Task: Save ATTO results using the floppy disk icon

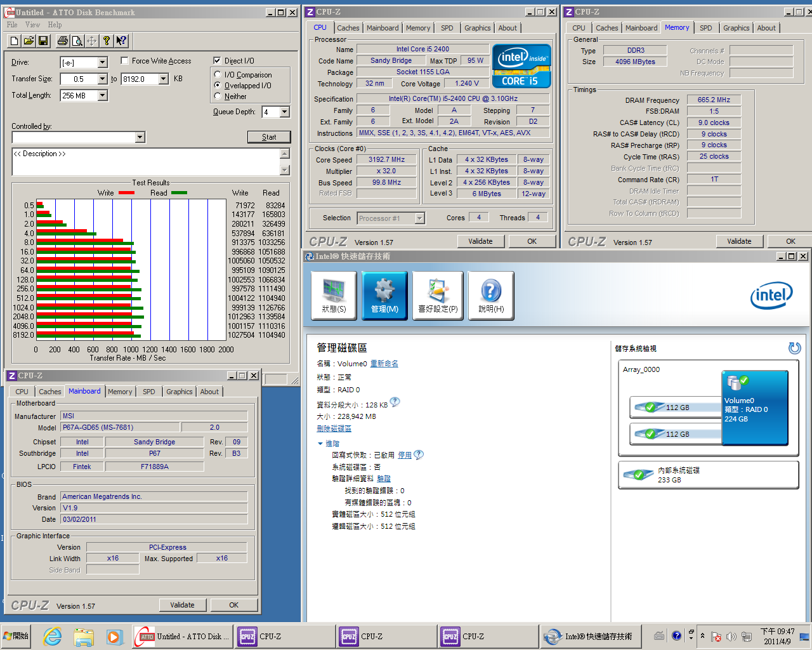Action: (43, 41)
